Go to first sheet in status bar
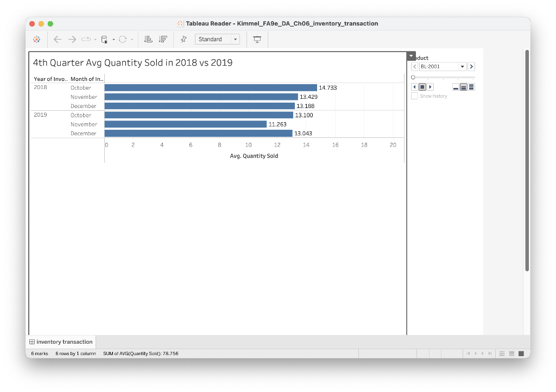The image size is (556, 392). [x=469, y=353]
